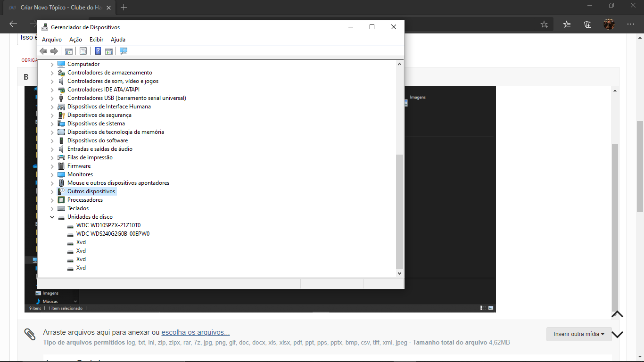
Task: Select the Controladores de armazenamento label
Action: 110,73
